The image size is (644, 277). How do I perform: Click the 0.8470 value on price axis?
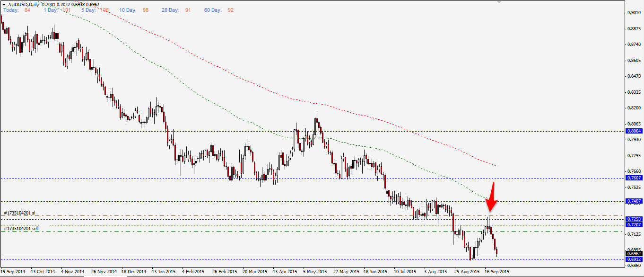[x=635, y=76]
